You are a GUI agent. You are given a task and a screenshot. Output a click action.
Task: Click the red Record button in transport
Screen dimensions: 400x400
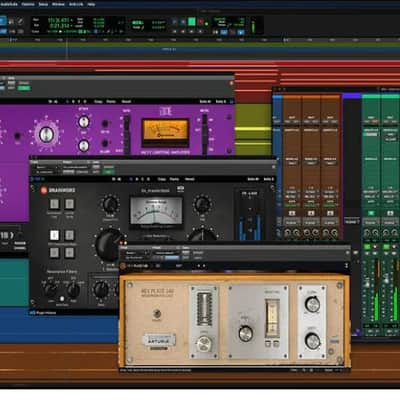[201, 22]
